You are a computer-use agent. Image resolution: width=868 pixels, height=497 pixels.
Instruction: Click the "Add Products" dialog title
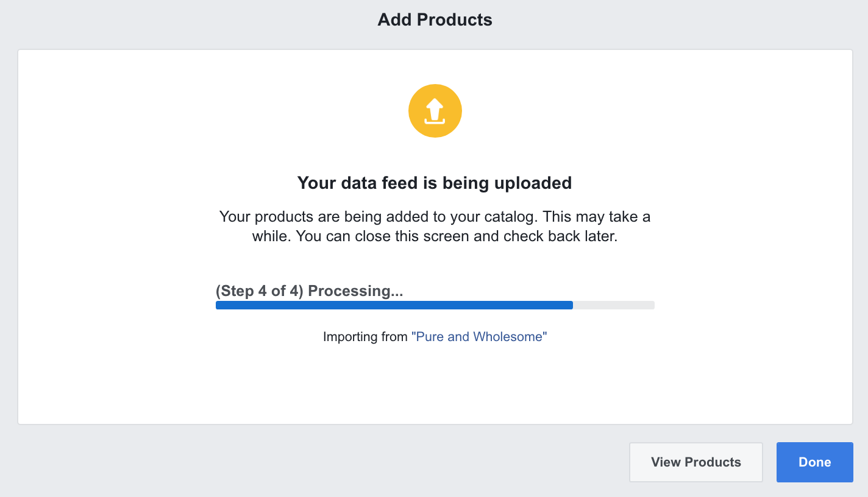click(x=435, y=20)
